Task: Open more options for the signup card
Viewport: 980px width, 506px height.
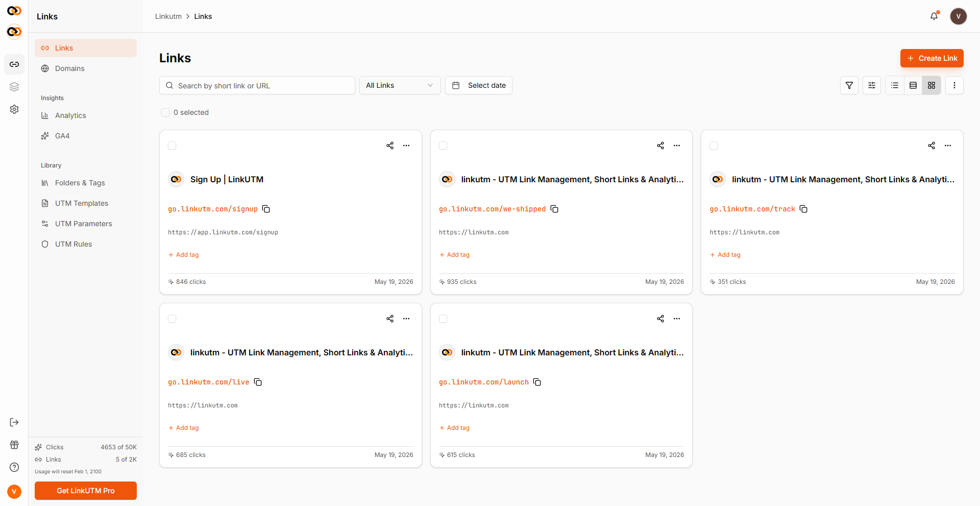Action: (x=406, y=146)
